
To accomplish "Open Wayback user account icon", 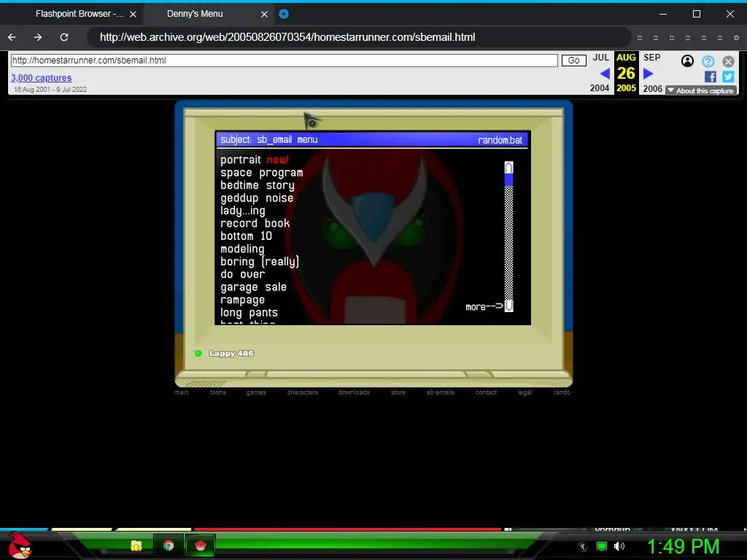I will [687, 61].
